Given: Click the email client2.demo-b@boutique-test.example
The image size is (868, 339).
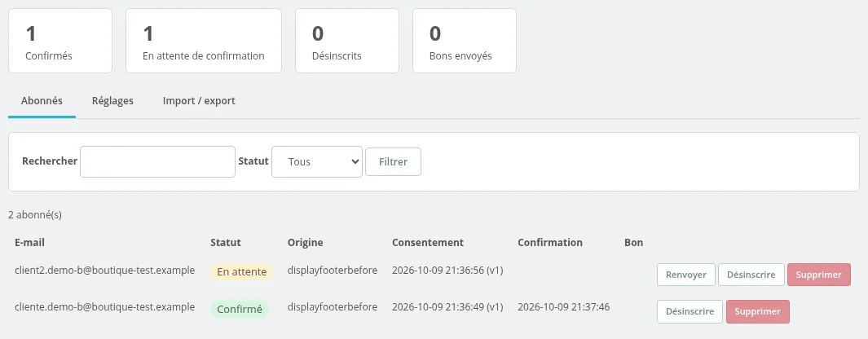Looking at the screenshot, I should pyautogui.click(x=104, y=271).
